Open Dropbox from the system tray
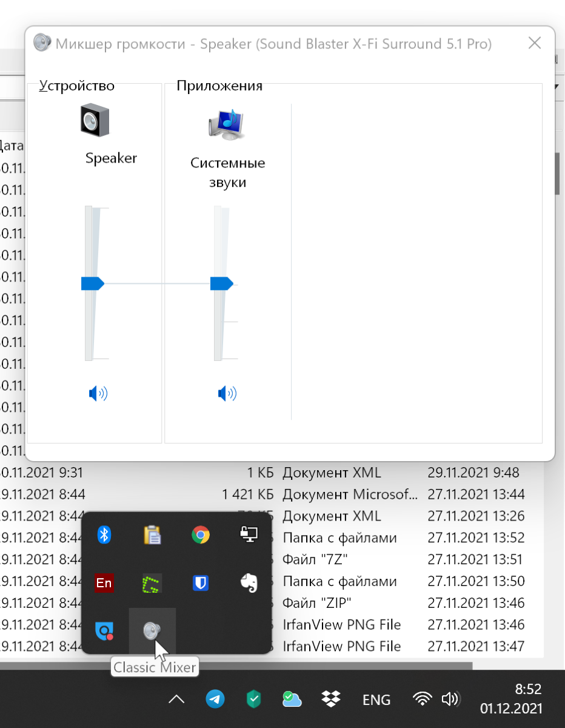The height and width of the screenshot is (728, 565). tap(331, 699)
